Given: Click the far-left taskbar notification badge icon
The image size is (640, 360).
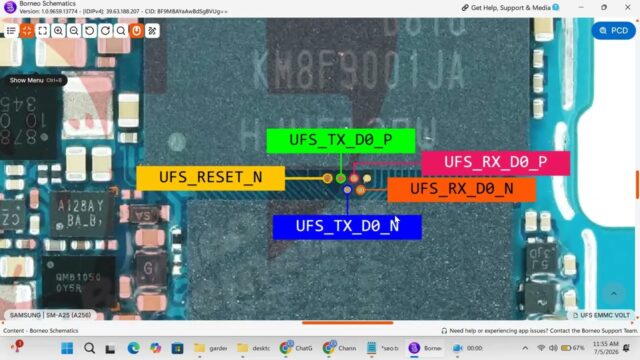Looking at the screenshot, I should pyautogui.click(x=18, y=346).
